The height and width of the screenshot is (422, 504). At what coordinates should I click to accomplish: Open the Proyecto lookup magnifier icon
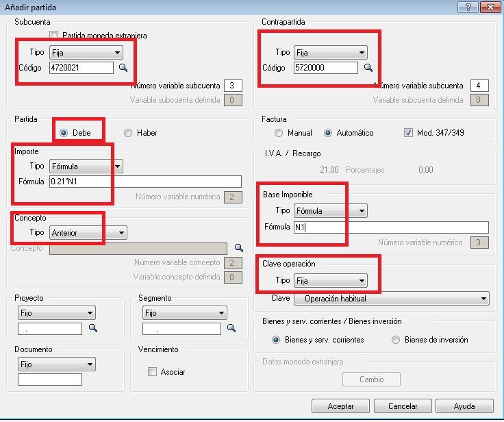pos(93,329)
